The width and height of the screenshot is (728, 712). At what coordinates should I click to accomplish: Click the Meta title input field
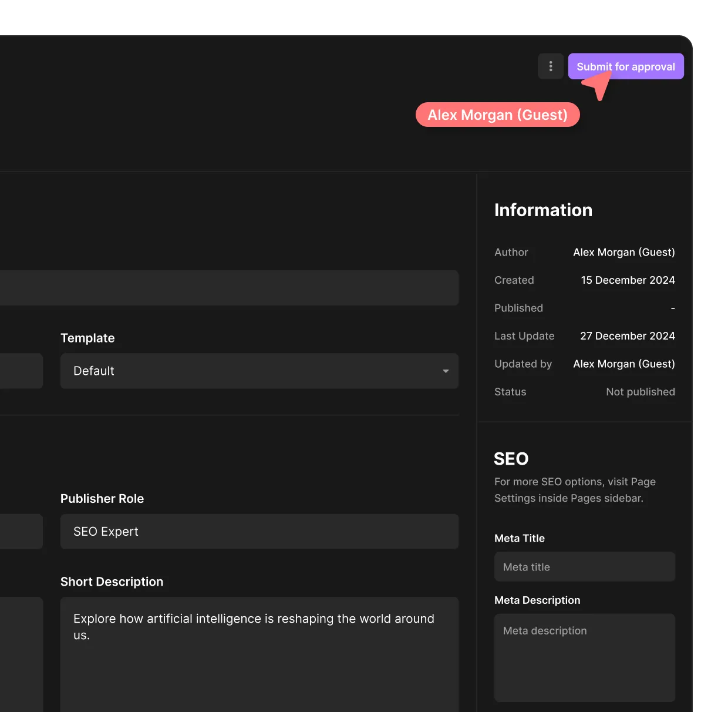point(585,567)
